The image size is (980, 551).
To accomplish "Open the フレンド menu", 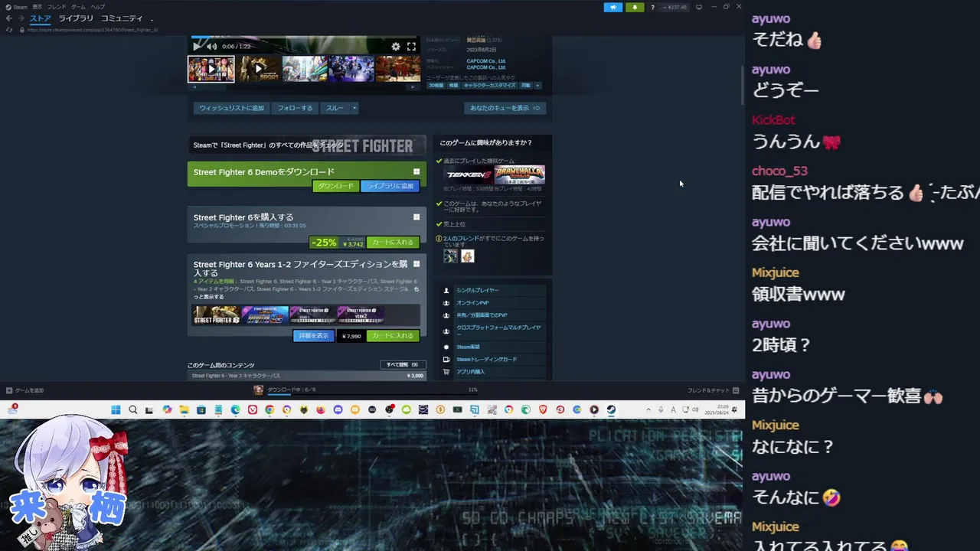I will pyautogui.click(x=57, y=7).
